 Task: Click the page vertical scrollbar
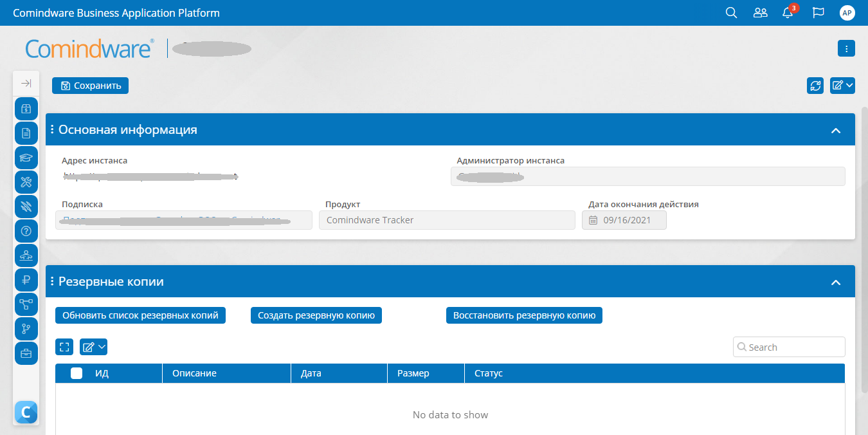[864, 250]
